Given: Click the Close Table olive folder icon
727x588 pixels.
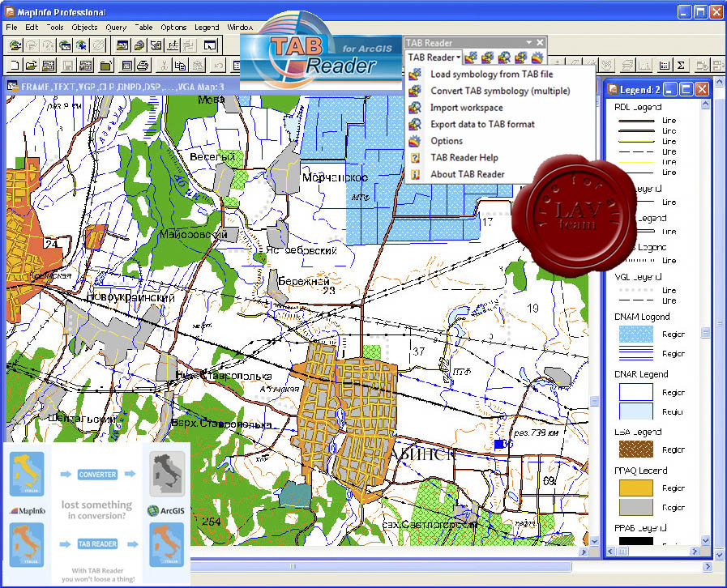Looking at the screenshot, I should click(x=106, y=66).
